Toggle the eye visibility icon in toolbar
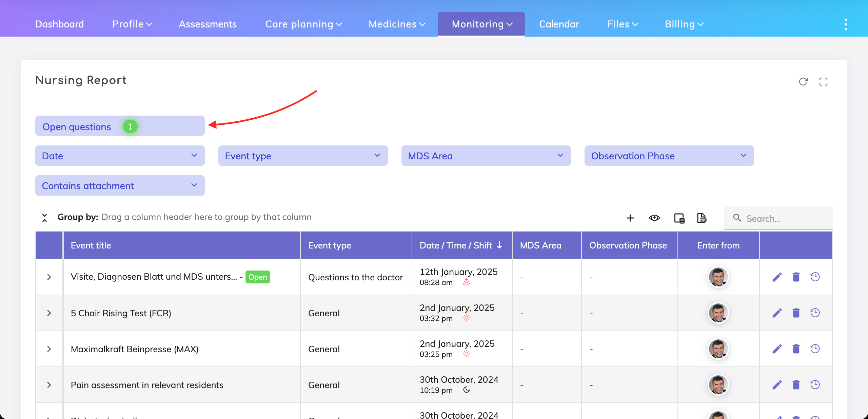This screenshot has height=419, width=868. [654, 218]
